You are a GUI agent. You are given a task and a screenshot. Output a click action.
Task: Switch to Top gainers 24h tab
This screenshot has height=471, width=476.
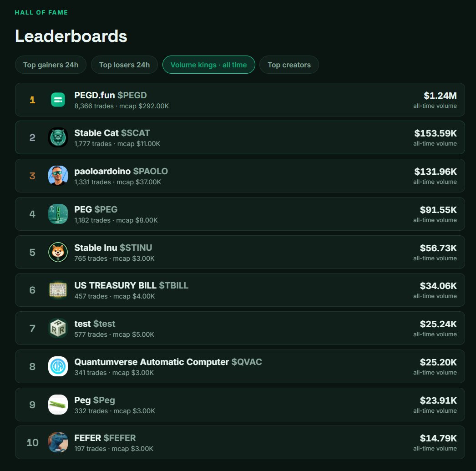(51, 65)
